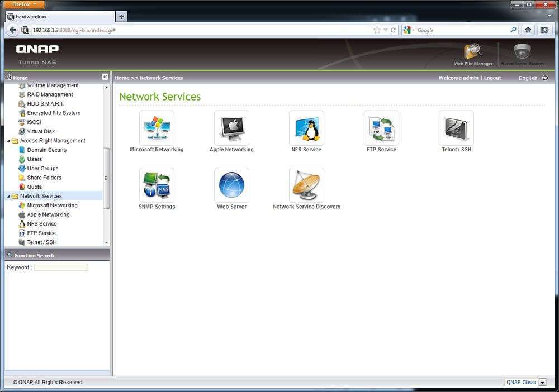Click the browser address bar URL
The height and width of the screenshot is (392, 559).
point(200,30)
